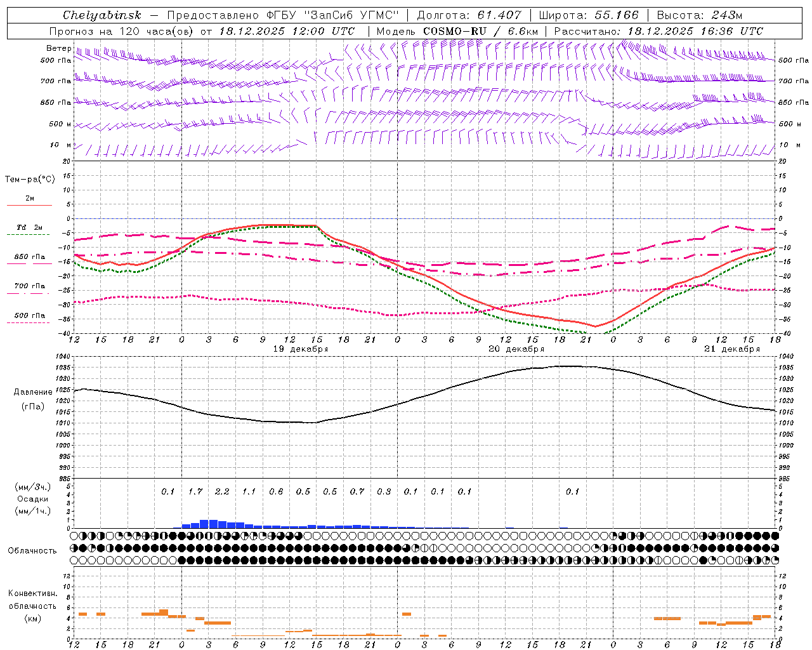Screen dimensions: 812x650
Task: Select the 'Прогноз на 120 часа(ов)' forecast text
Action: [122, 31]
